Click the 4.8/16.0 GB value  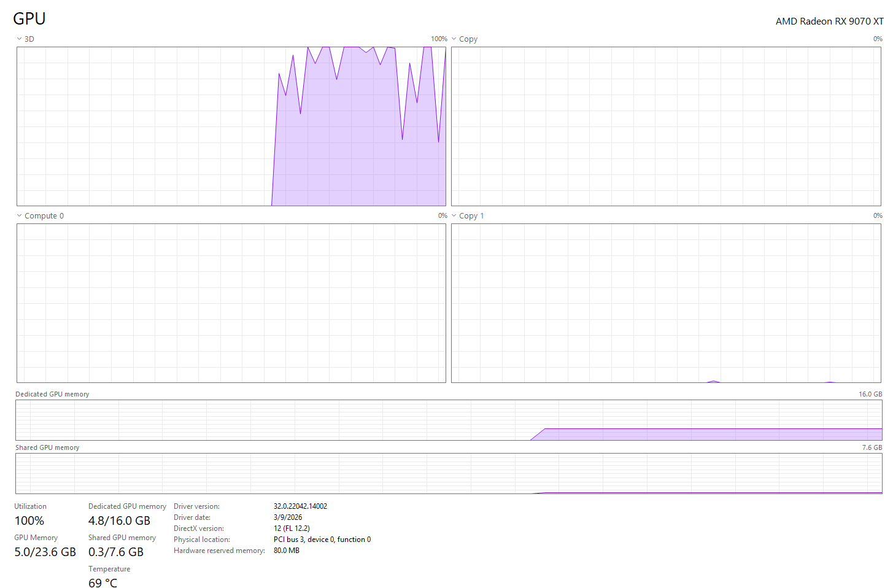119,520
